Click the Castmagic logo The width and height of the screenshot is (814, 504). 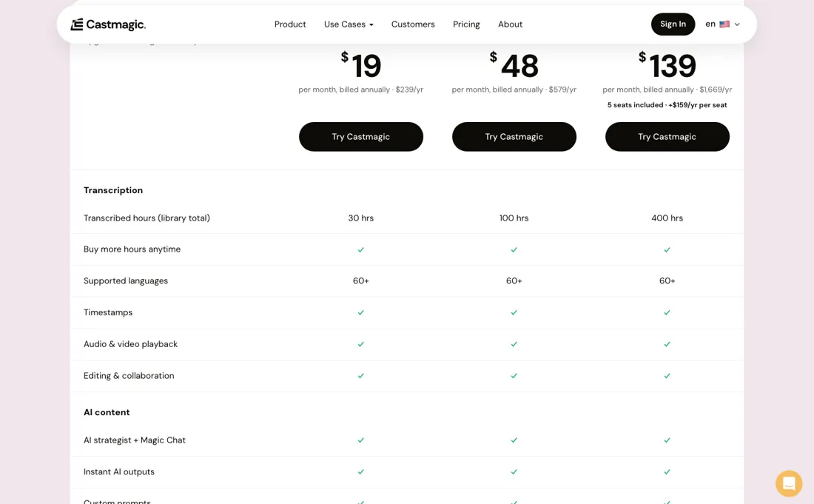pyautogui.click(x=108, y=24)
